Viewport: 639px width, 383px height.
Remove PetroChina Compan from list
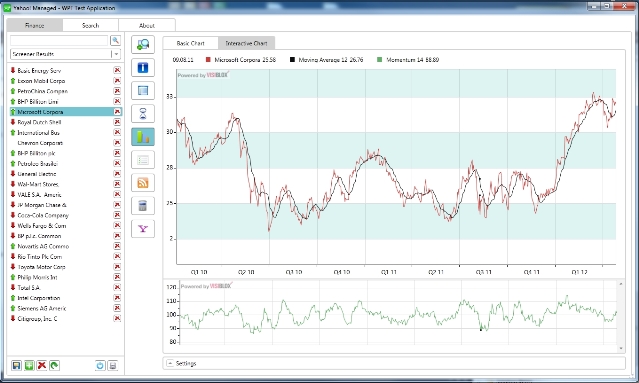coord(117,91)
